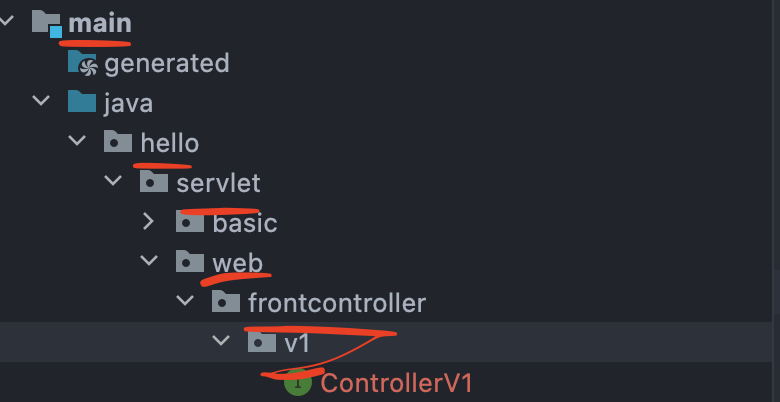Select the servlet package name
Viewport: 780px width, 402px height.
218,183
